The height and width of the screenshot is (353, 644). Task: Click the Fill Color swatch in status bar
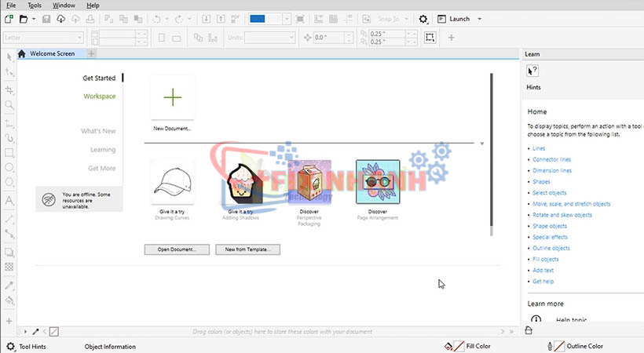click(x=459, y=347)
